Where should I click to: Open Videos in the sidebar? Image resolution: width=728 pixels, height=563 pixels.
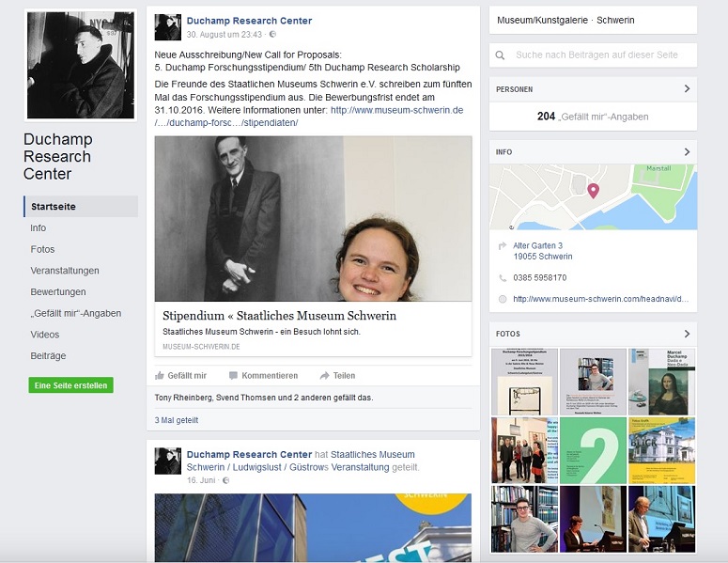44,335
